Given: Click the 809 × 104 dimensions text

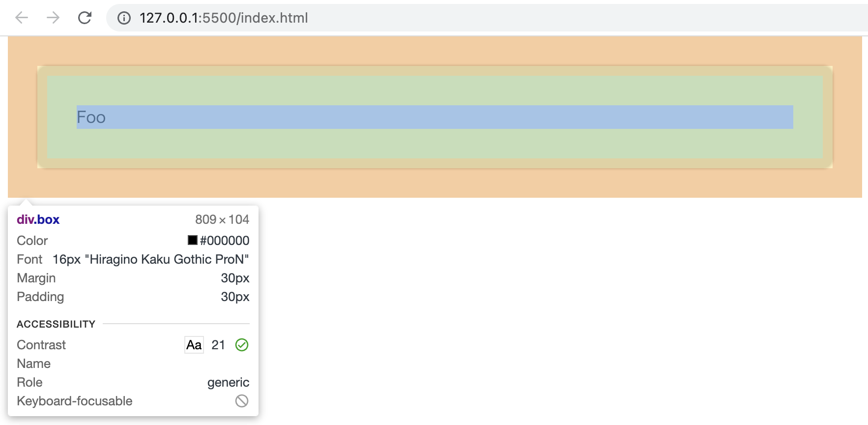Looking at the screenshot, I should [x=222, y=219].
